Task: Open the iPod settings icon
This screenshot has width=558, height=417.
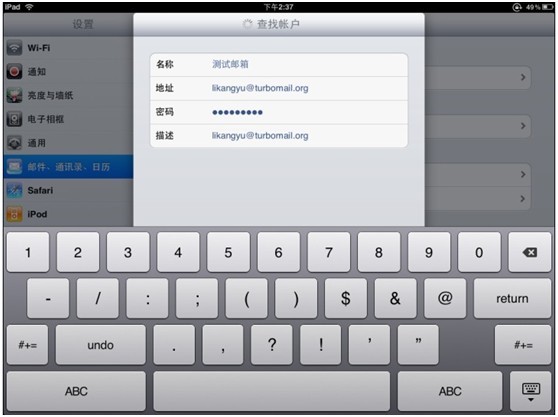Action: (x=15, y=214)
